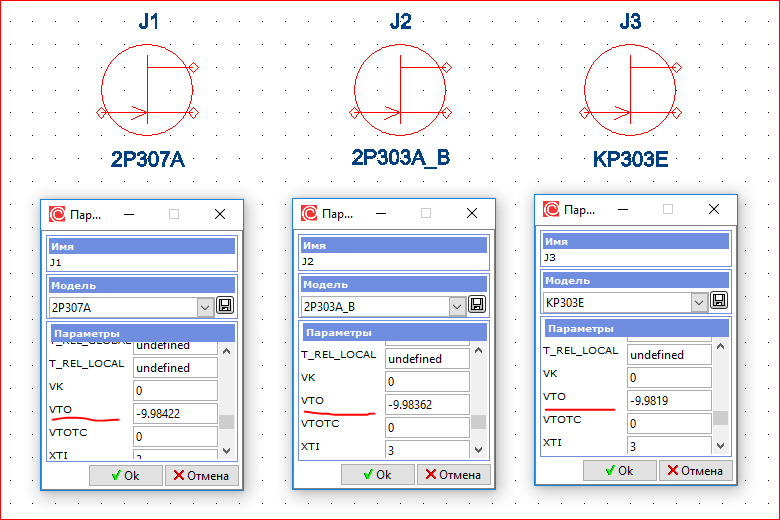
Task: Click the Имя field containing J1
Action: point(141,263)
